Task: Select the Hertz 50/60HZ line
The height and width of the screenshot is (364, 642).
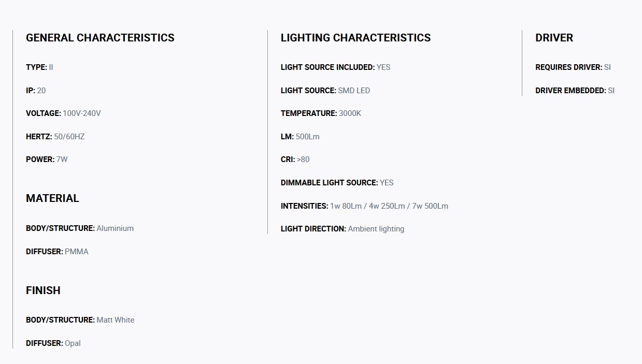Action: pyautogui.click(x=55, y=137)
